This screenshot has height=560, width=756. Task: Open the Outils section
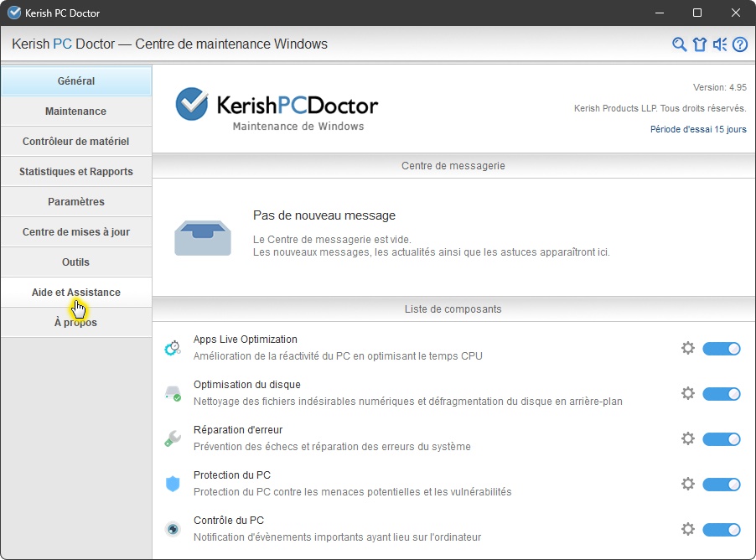75,262
